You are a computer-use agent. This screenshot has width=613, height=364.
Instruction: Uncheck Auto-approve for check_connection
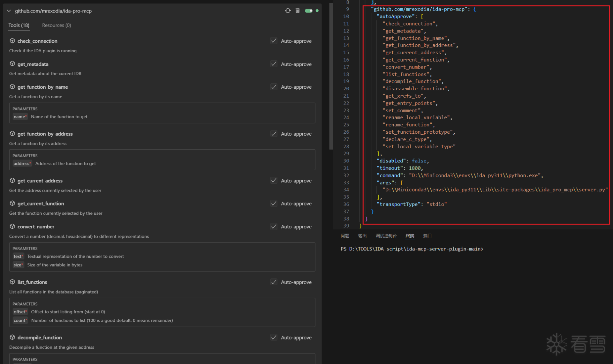[274, 41]
